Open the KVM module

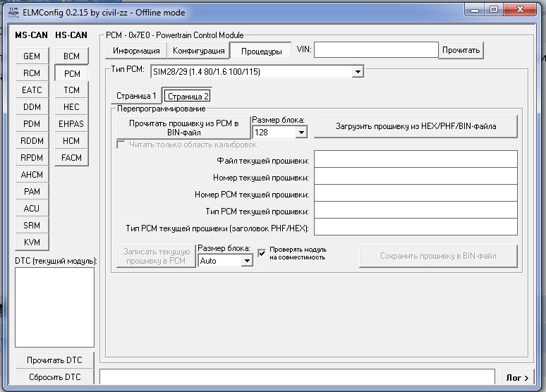coord(32,243)
